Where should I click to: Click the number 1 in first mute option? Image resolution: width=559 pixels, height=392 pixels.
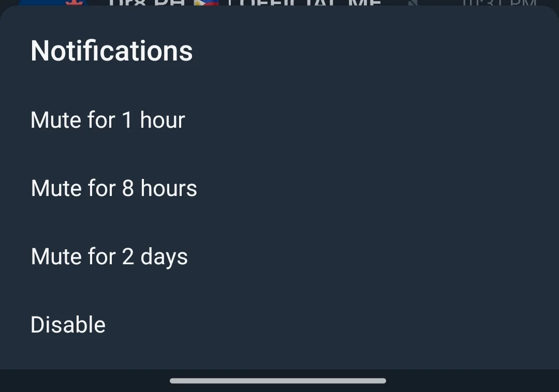pos(127,120)
